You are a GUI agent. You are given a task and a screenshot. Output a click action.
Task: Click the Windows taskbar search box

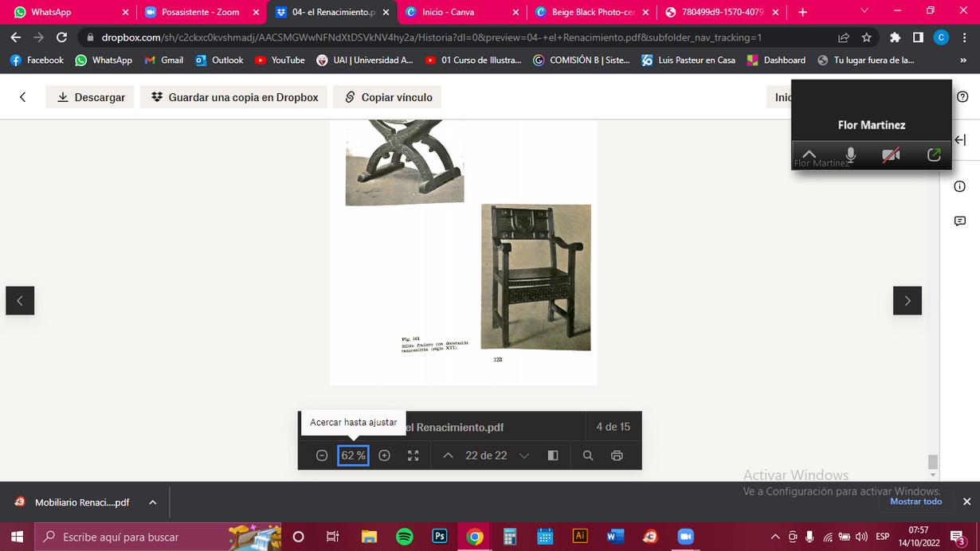(x=158, y=537)
